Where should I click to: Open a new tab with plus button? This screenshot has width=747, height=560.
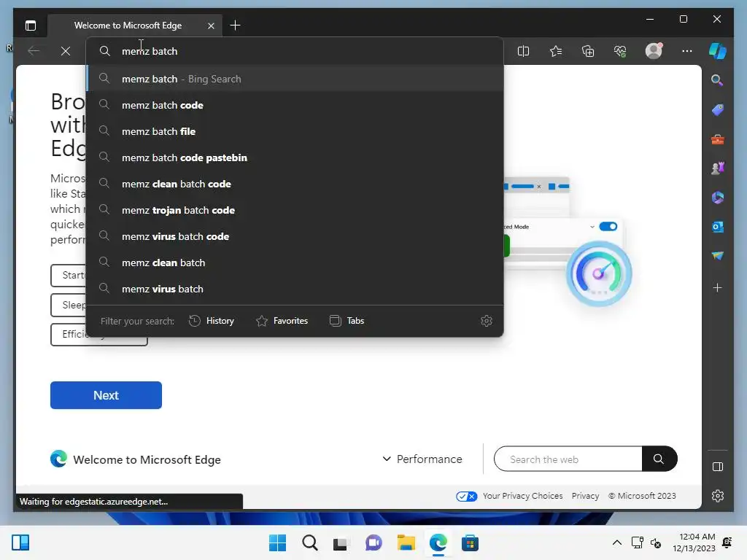click(235, 26)
